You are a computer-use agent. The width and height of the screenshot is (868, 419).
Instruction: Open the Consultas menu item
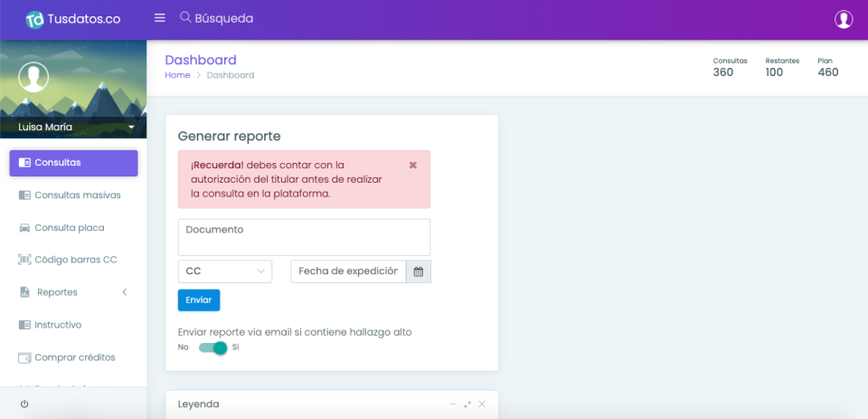(x=73, y=163)
